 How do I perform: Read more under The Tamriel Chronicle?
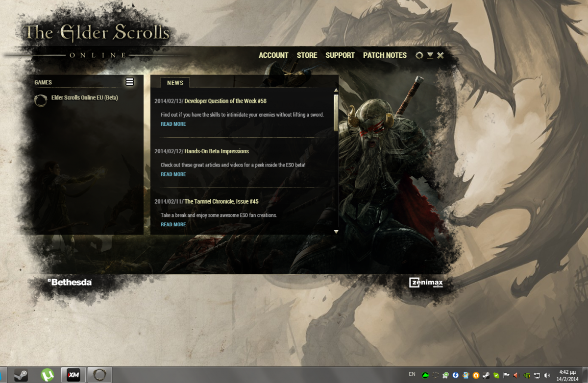(x=173, y=224)
